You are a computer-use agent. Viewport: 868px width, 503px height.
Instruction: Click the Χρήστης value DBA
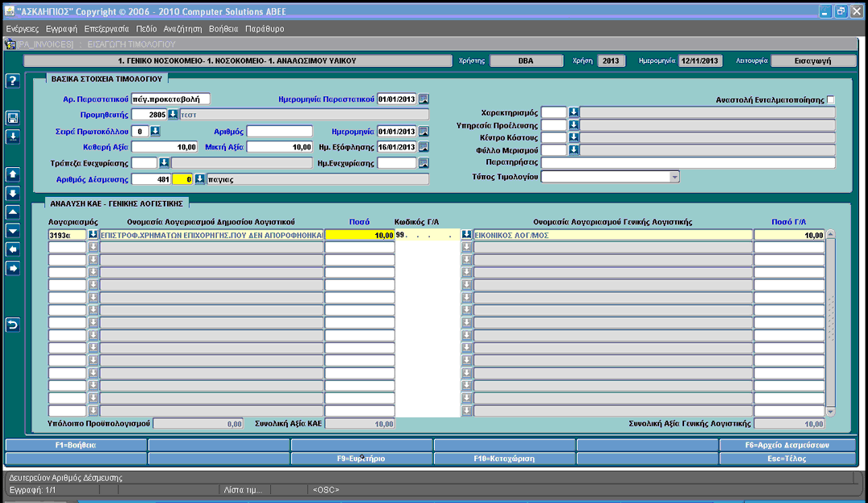526,61
